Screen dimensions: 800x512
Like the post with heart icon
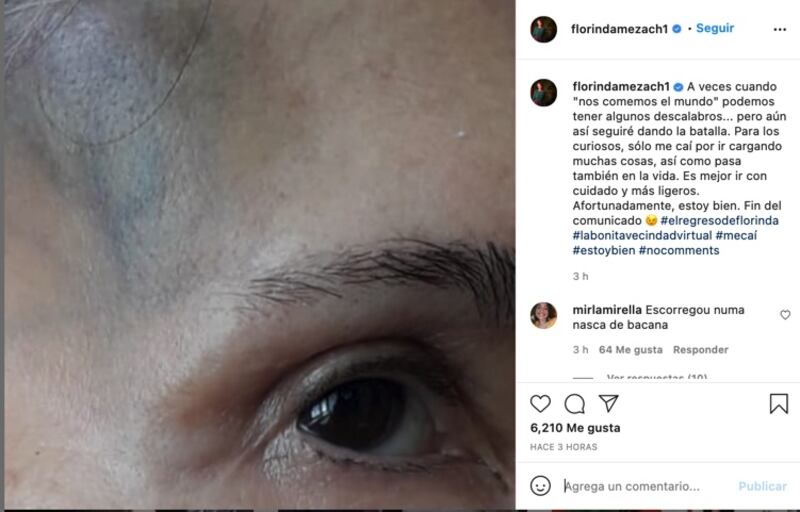(x=540, y=404)
